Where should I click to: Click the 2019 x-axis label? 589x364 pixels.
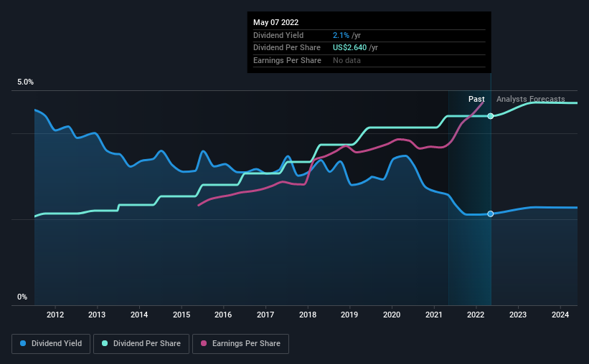(349, 315)
